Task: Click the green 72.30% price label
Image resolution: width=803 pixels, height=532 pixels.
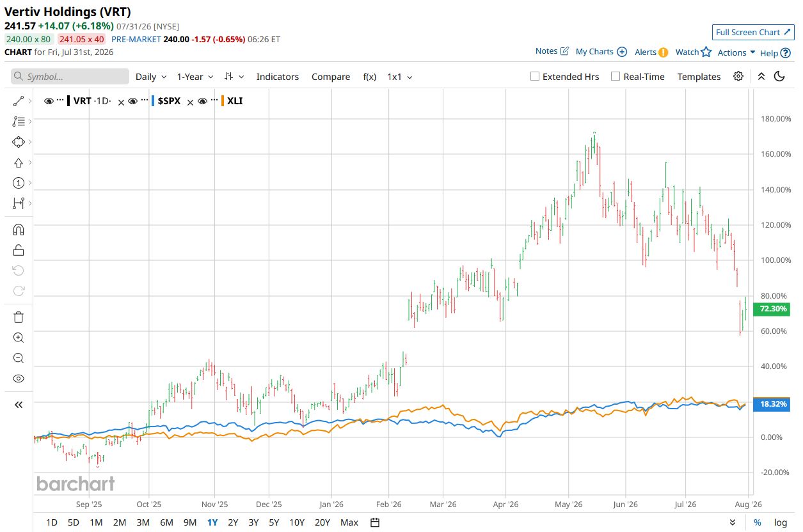Action: (x=773, y=309)
